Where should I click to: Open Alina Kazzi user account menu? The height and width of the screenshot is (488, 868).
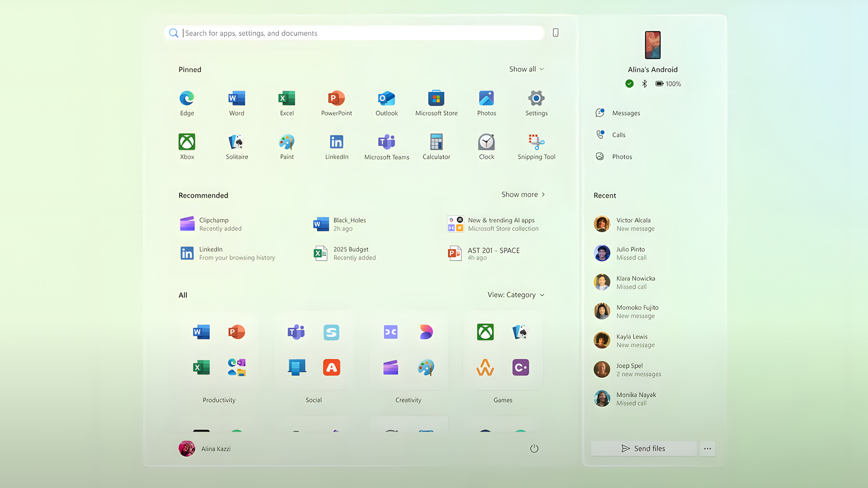(205, 449)
